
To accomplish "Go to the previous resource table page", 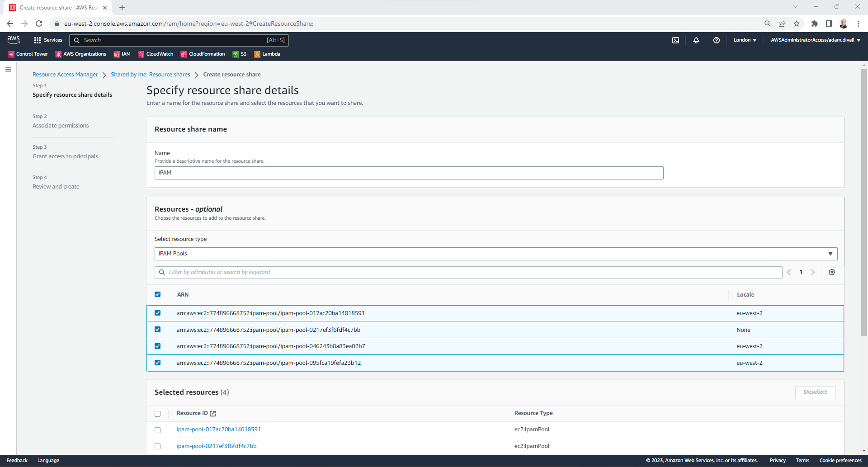I will click(789, 272).
